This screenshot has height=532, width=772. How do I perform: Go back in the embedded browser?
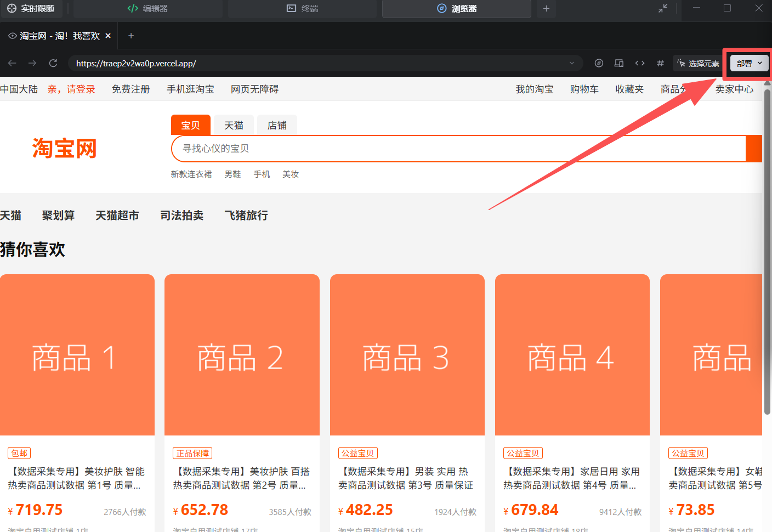[12, 63]
